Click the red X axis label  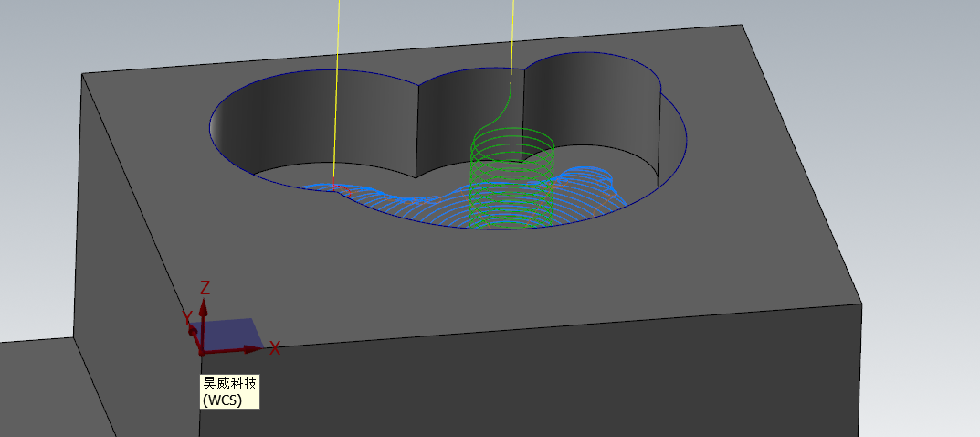click(274, 349)
